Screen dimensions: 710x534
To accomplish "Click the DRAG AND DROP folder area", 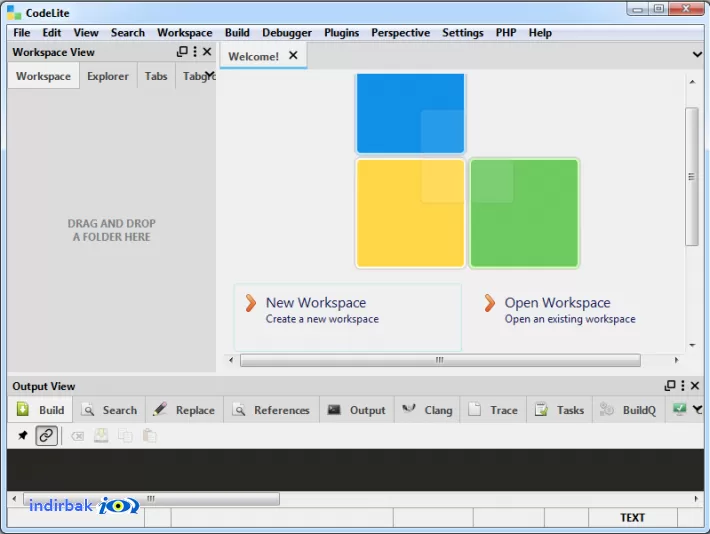I will [x=111, y=230].
